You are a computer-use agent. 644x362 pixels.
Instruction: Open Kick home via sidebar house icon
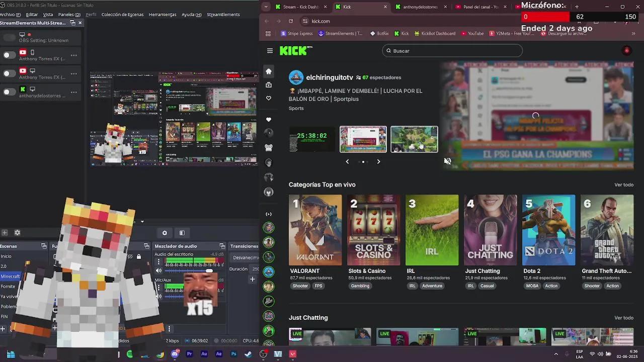269,71
